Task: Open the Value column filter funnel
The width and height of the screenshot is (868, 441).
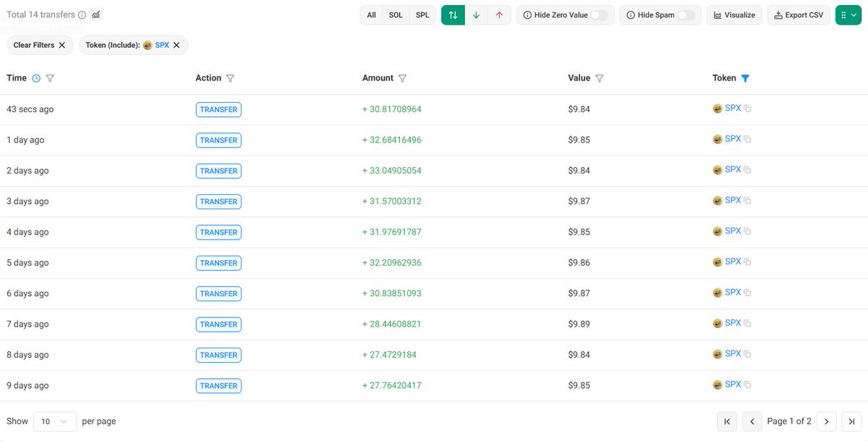Action: tap(599, 78)
